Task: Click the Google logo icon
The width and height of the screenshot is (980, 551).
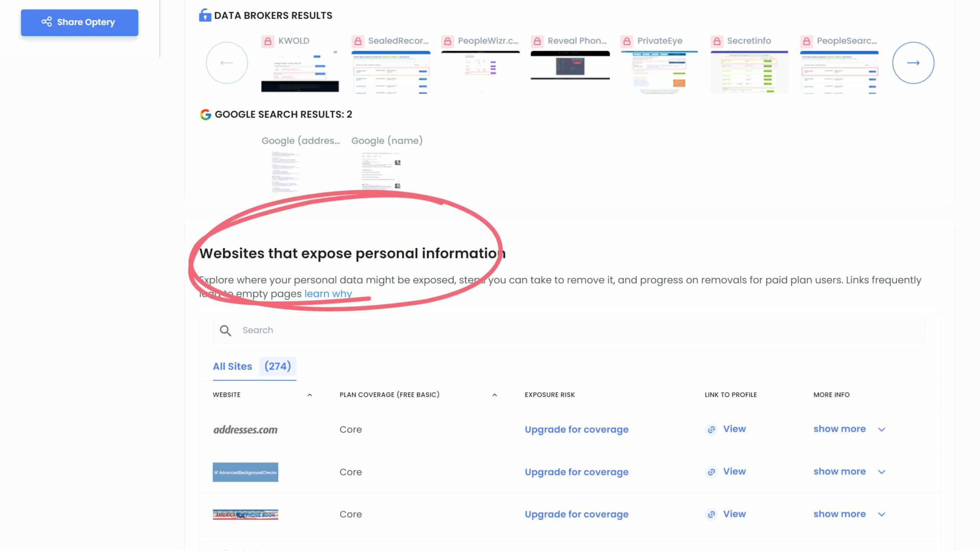Action: [x=206, y=114]
